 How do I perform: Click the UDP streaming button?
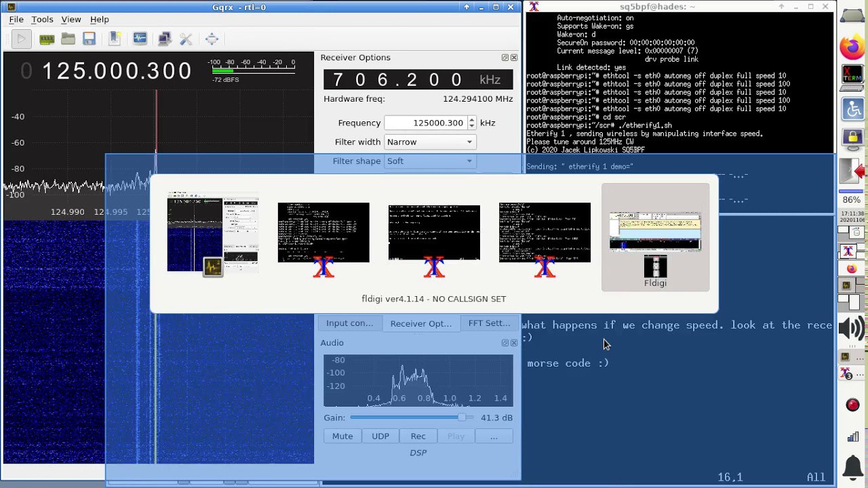pos(380,436)
